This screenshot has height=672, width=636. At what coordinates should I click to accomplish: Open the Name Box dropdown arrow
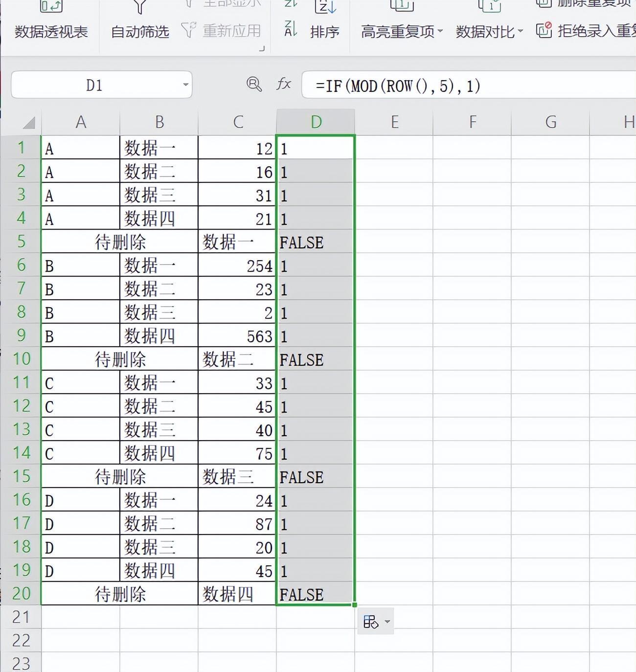tap(185, 84)
